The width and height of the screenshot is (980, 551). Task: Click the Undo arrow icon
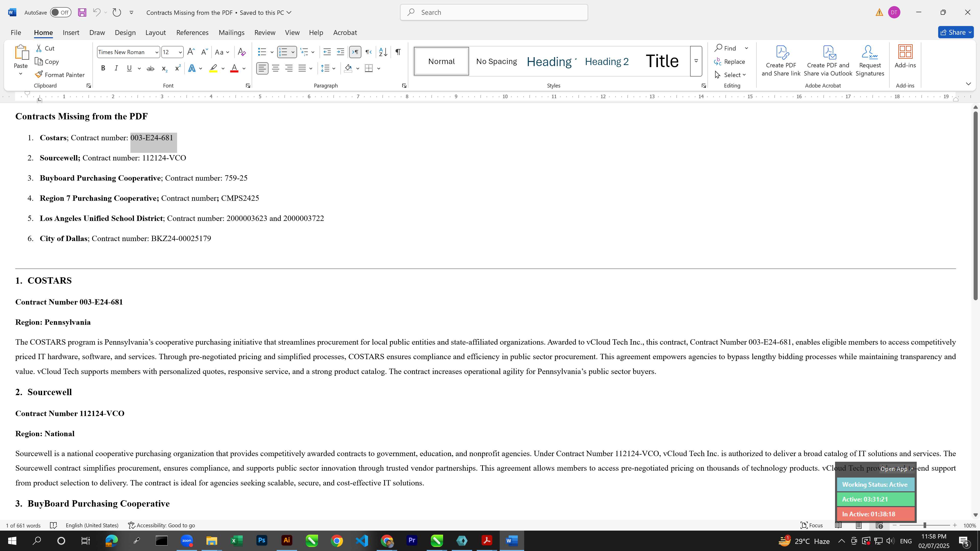click(x=97, y=12)
